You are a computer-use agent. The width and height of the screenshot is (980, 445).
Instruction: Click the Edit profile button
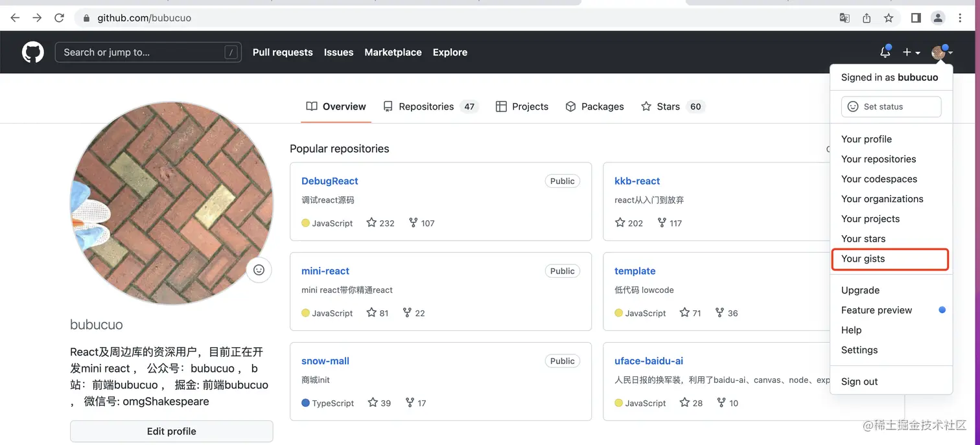171,431
